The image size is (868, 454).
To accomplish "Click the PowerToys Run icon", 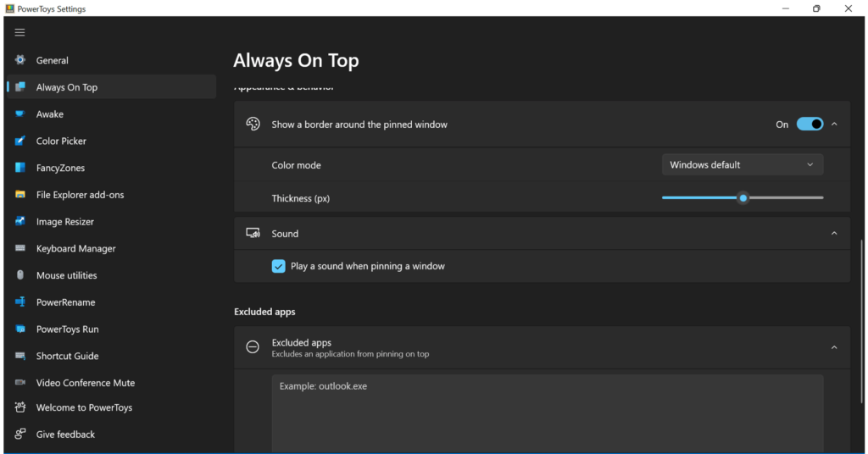I will pos(20,329).
